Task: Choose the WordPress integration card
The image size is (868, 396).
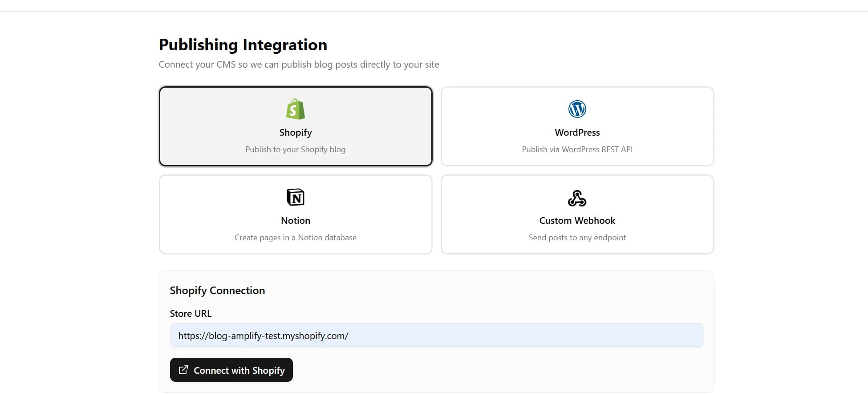Action: (x=577, y=126)
